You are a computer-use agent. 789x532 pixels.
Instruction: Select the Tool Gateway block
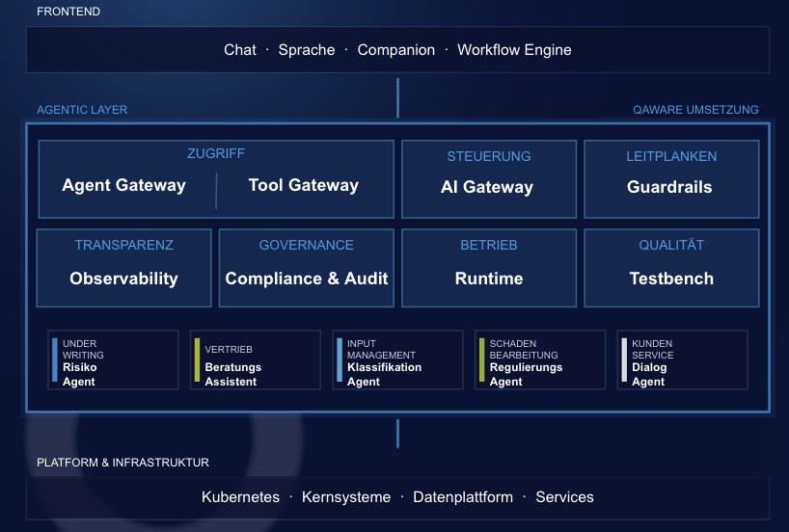tap(304, 186)
